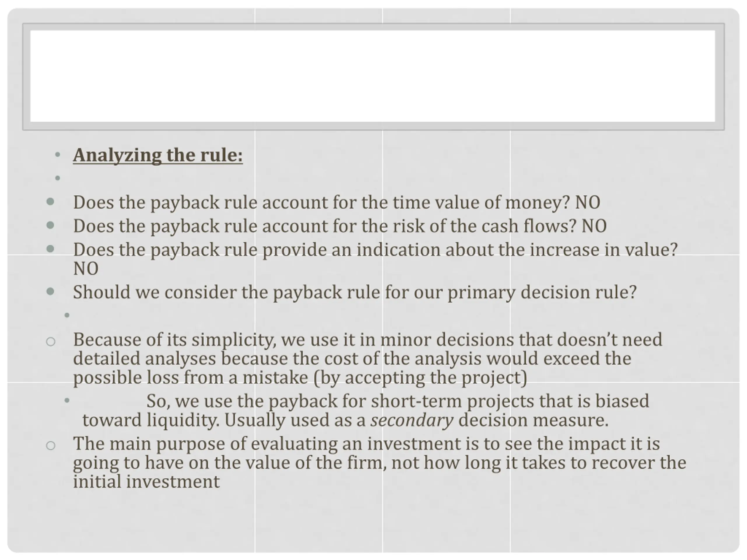The height and width of the screenshot is (560, 747).
Task: Click the empty bullet below 'Should we consider'
Action: pyautogui.click(x=67, y=315)
